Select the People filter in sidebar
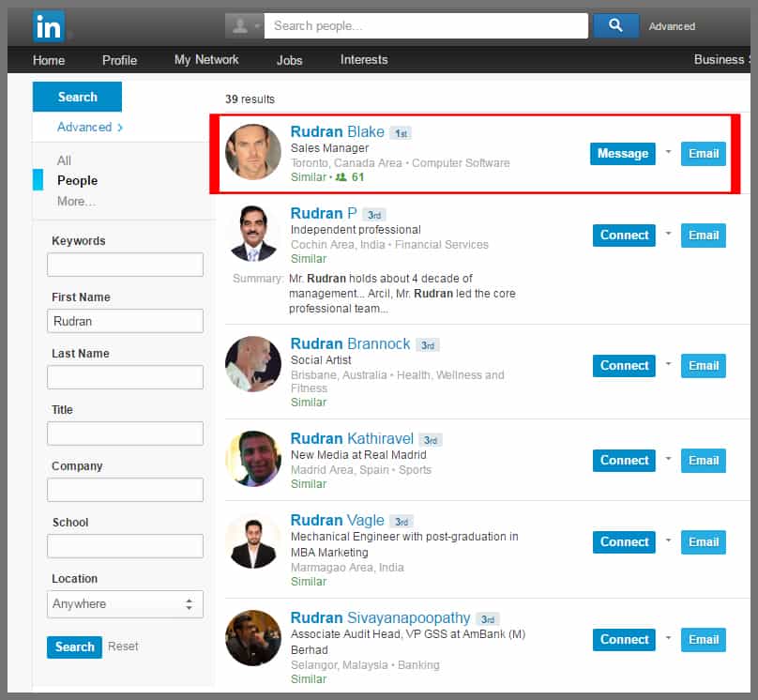Viewport: 758px width, 700px height. [x=77, y=180]
